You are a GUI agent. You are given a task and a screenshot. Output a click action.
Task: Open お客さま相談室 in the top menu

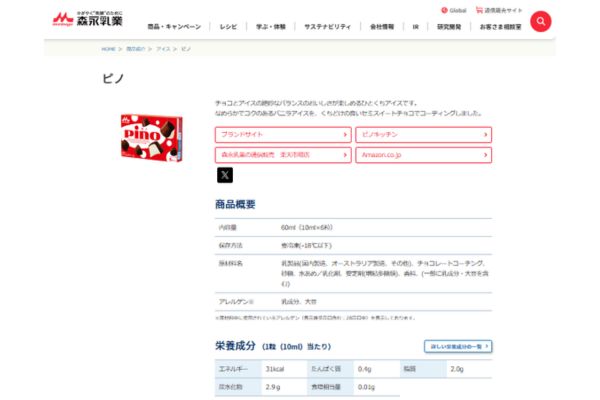(x=500, y=26)
